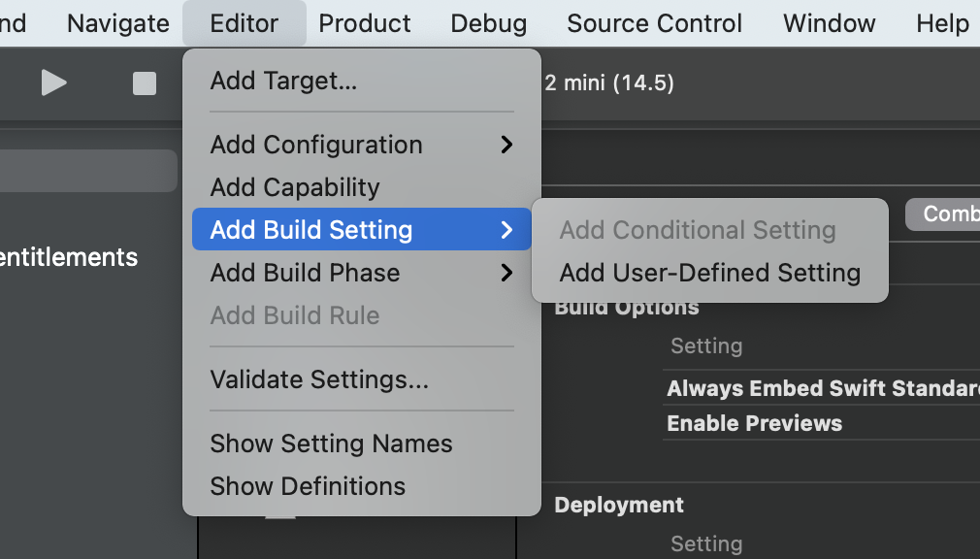
Task: Open the Navigate menu
Action: pyautogui.click(x=117, y=23)
